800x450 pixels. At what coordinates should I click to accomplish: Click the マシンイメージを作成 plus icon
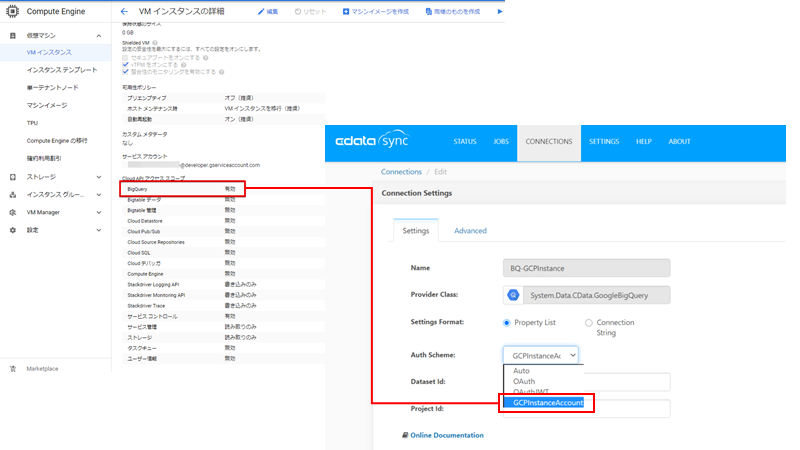[346, 12]
